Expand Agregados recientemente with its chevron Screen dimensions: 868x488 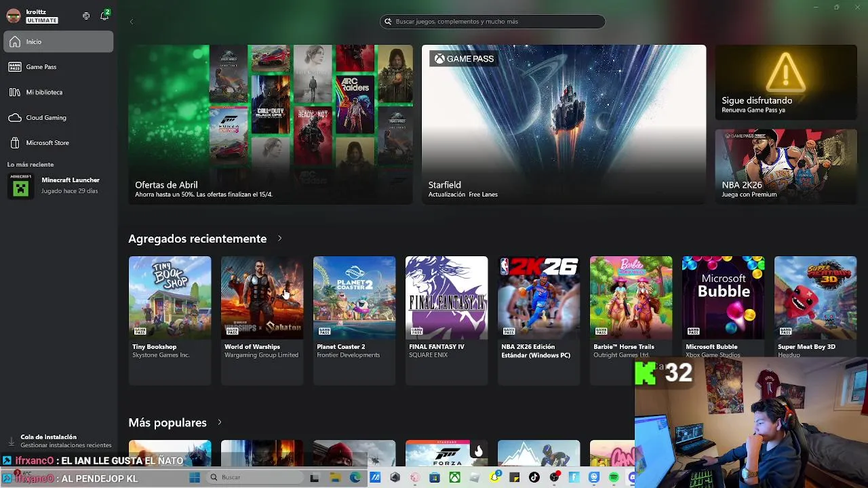(x=279, y=239)
